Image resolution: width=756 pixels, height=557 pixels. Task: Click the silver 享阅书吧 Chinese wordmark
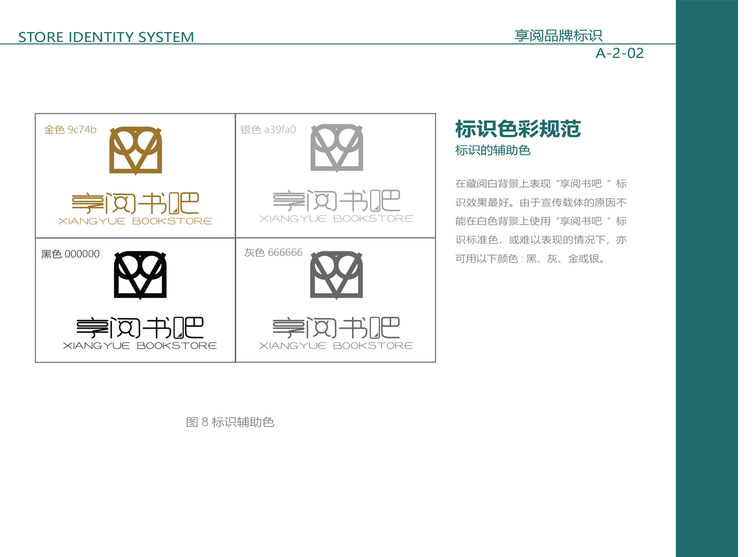pyautogui.click(x=336, y=201)
